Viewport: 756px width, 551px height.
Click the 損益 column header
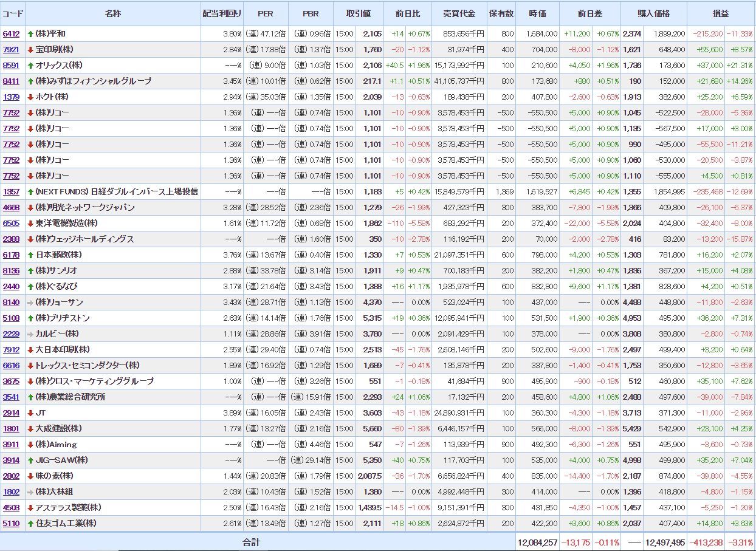(720, 13)
